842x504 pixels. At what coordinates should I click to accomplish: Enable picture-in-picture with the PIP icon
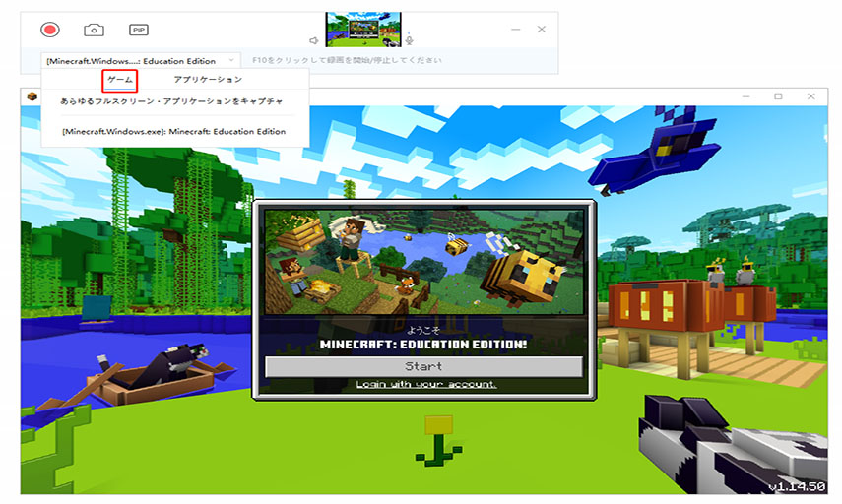(x=139, y=31)
